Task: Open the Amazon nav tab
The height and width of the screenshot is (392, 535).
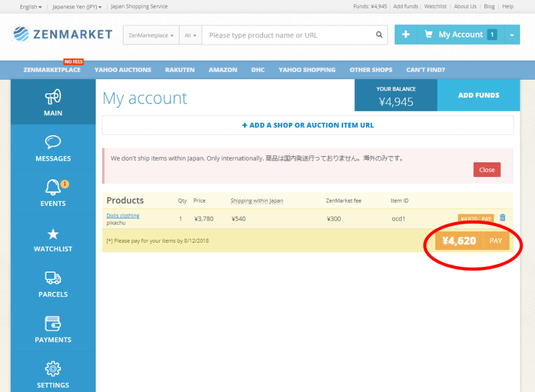Action: (x=223, y=70)
